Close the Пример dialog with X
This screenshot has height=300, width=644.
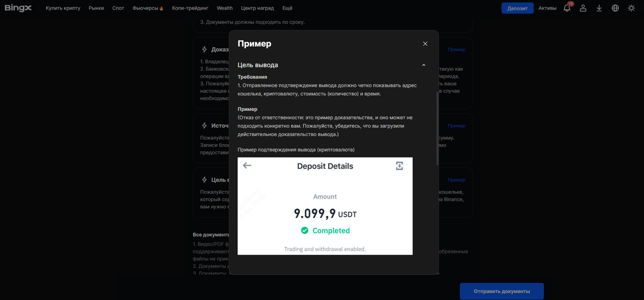click(425, 44)
